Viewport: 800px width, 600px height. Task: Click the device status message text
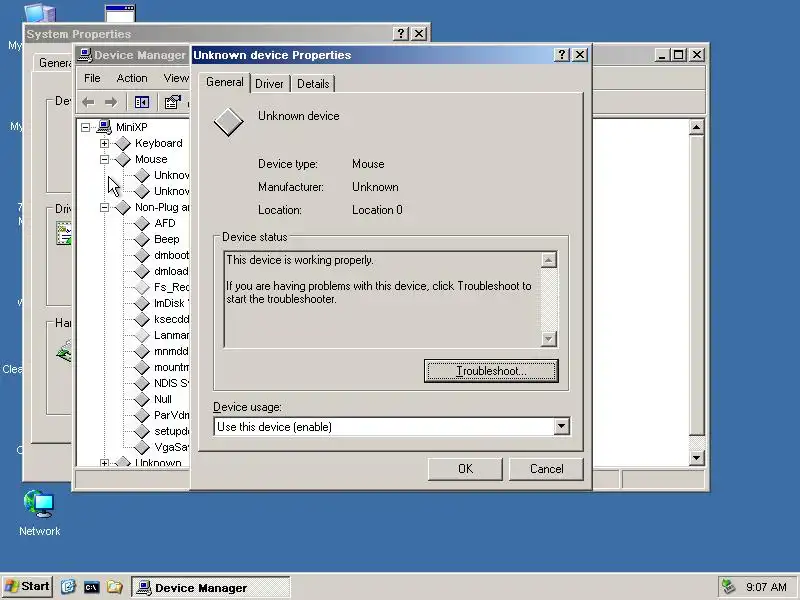pyautogui.click(x=379, y=279)
